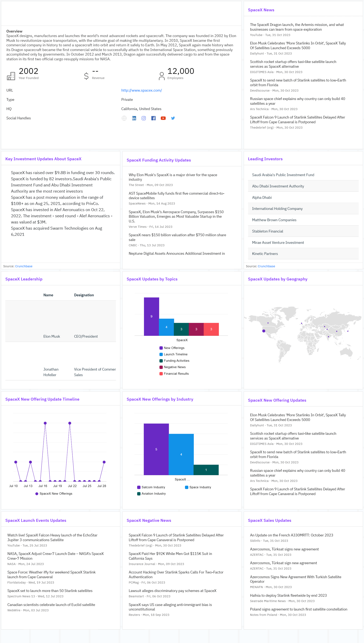Toggle Satcom Industry legend swatch
The height and width of the screenshot is (643, 364).
[x=139, y=487]
